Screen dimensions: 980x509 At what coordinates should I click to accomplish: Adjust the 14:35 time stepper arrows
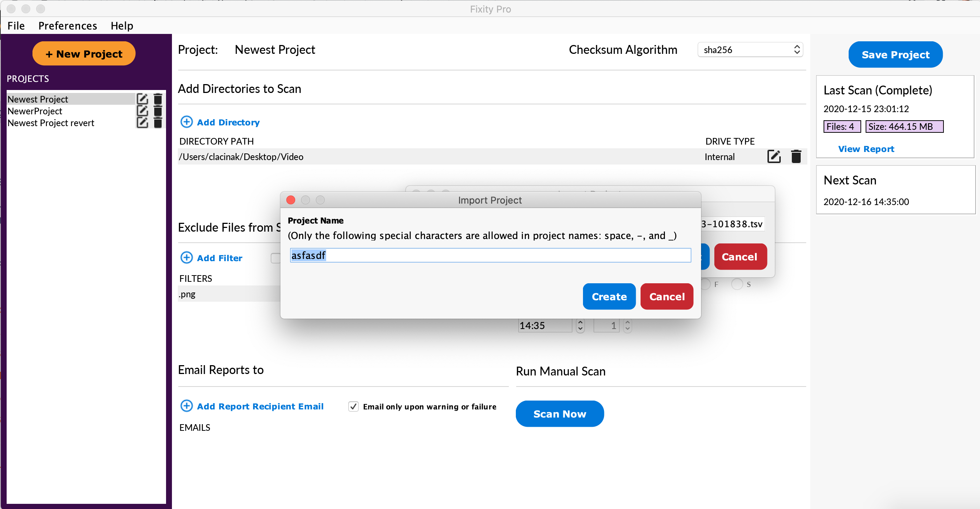point(580,326)
